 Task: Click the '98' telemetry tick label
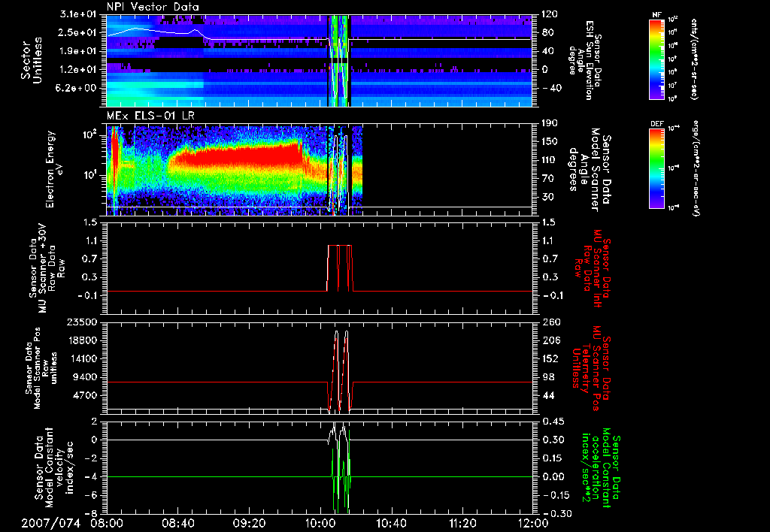548,377
